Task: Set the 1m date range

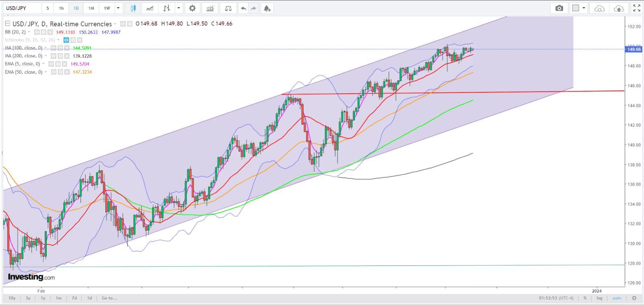Action: coord(59,298)
